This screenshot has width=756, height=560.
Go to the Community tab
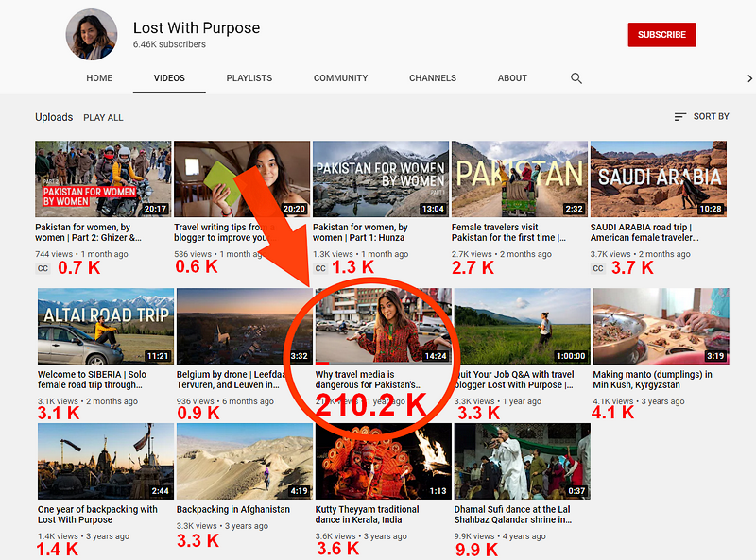[x=340, y=78]
